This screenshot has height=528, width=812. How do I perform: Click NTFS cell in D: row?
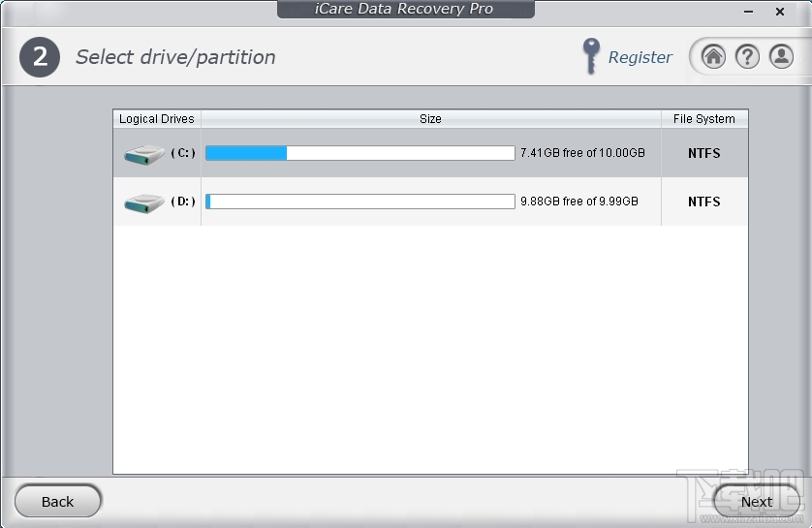704,202
